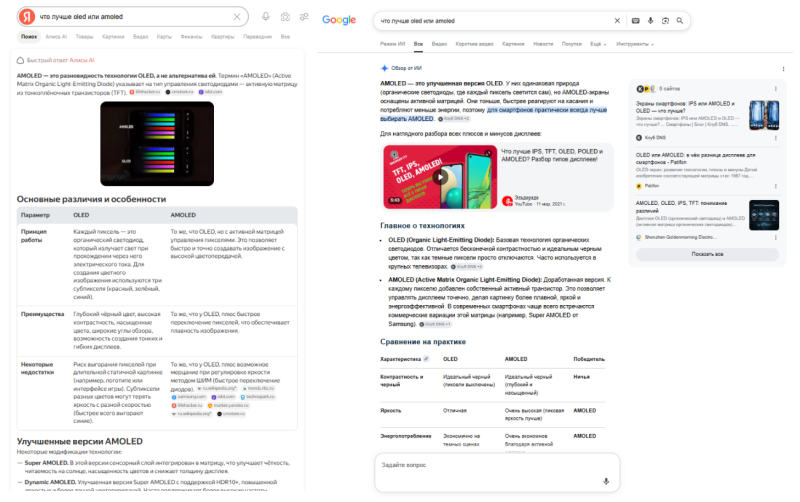Open Yandex 'Поиск' tab

coord(29,37)
